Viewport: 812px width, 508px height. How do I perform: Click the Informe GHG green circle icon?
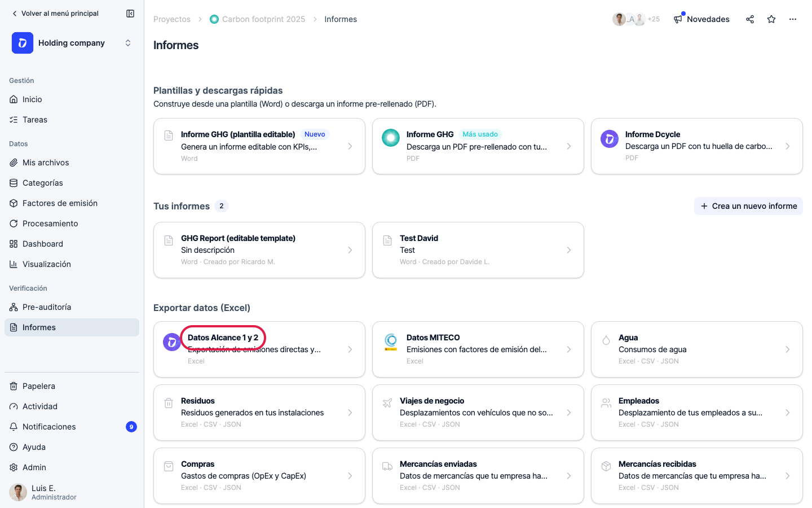[391, 138]
